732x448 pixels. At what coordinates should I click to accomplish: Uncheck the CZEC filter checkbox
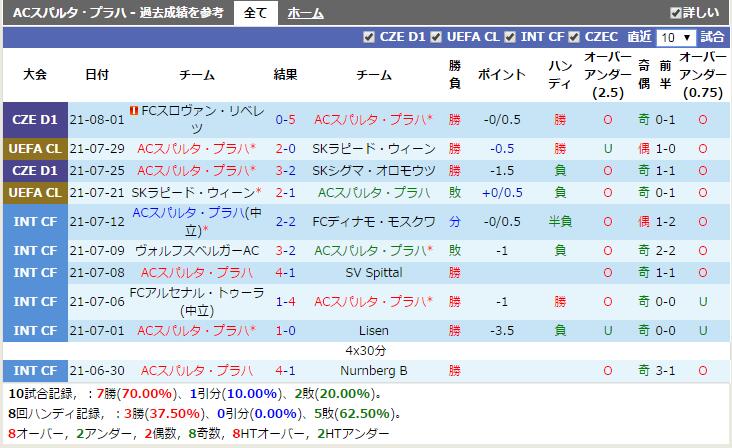coord(574,37)
